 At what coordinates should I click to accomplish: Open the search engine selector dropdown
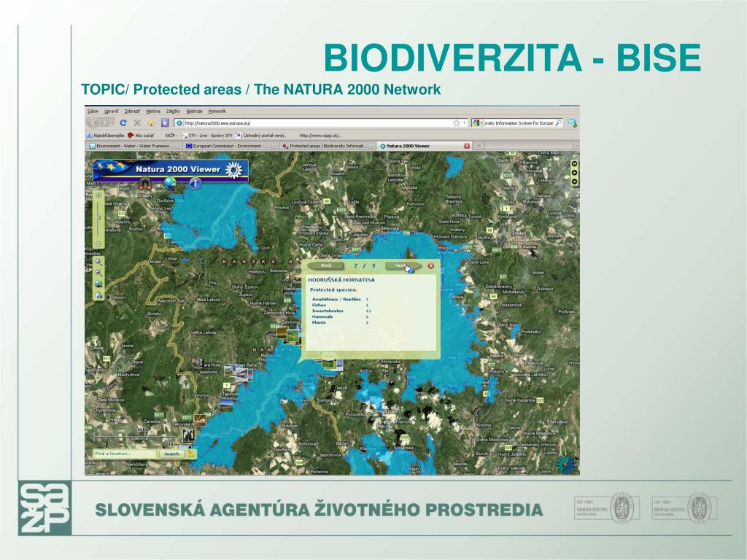click(477, 122)
